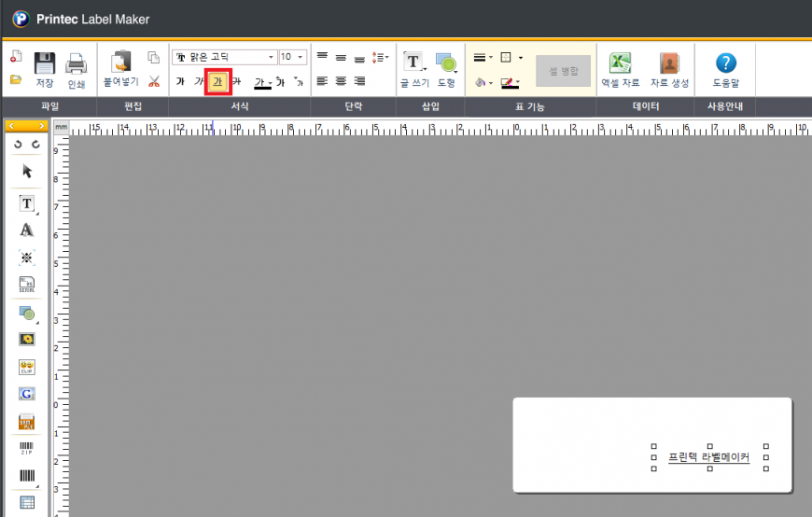This screenshot has width=812, height=517.
Task: Insert a ZIP postal barcode
Action: click(27, 448)
